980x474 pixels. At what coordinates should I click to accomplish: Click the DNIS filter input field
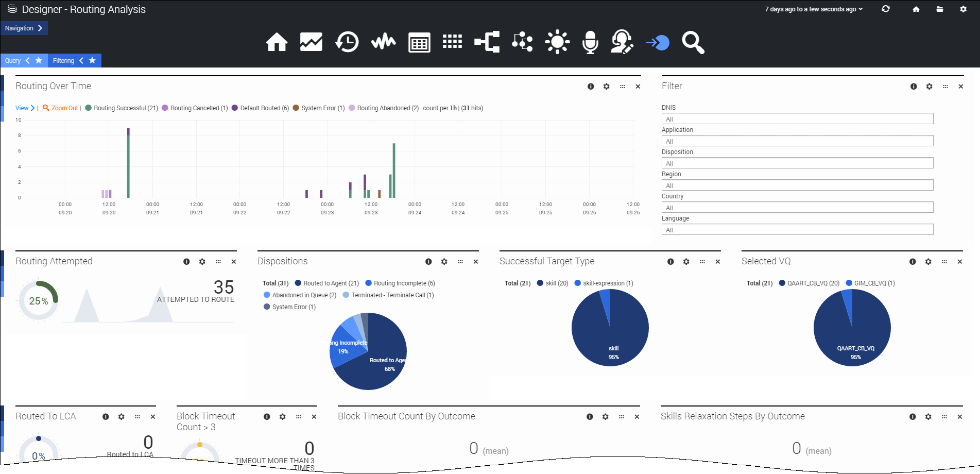pos(797,119)
